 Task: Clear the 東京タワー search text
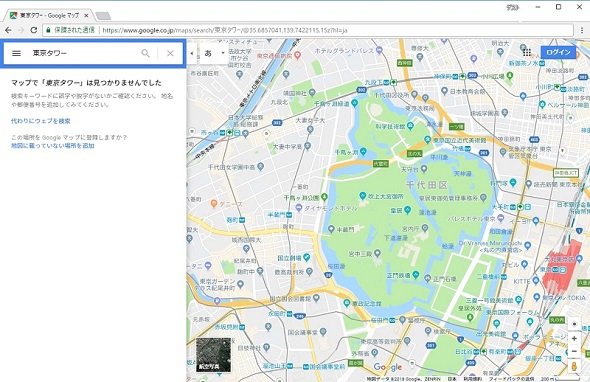click(x=170, y=53)
